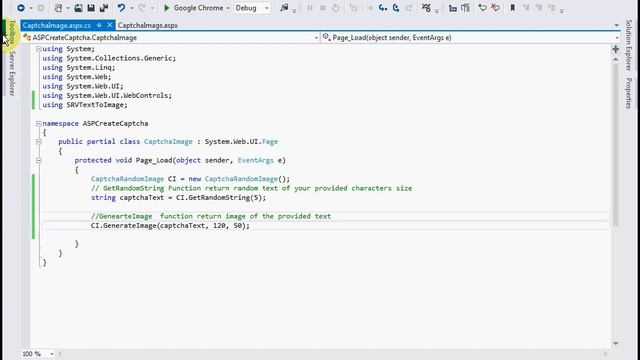This screenshot has height=360, width=640.
Task: Click the Navigate Backward arrow icon
Action: [x=21, y=8]
